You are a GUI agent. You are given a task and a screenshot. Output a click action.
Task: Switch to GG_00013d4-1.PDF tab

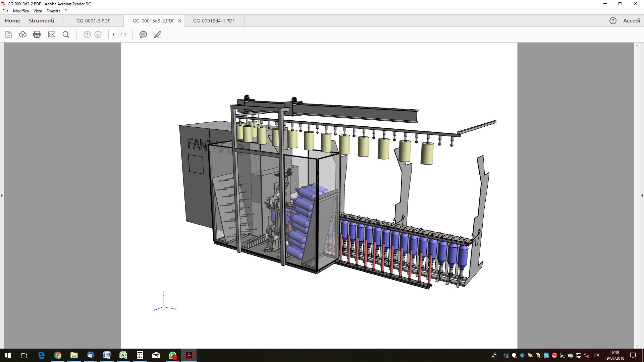pyautogui.click(x=214, y=21)
